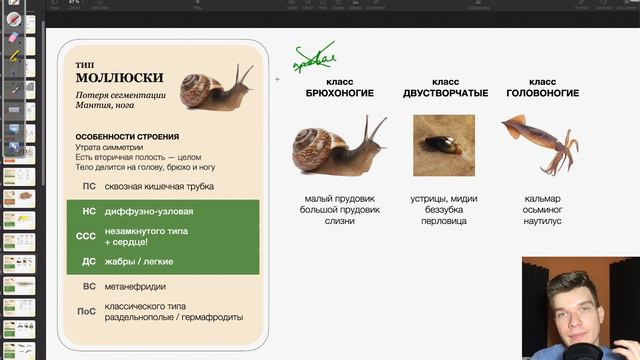Screen dimensions: 640x360
Task: Click the text 'наутилус'
Action: (542, 221)
